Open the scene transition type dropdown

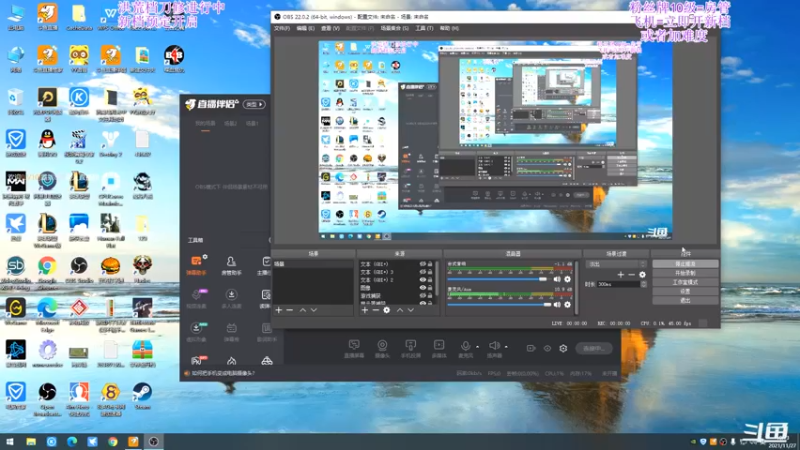click(616, 264)
